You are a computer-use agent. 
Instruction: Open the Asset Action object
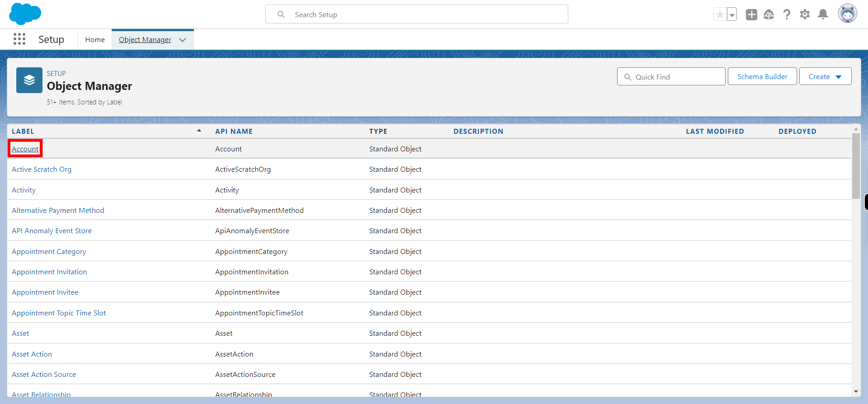pyautogui.click(x=32, y=354)
